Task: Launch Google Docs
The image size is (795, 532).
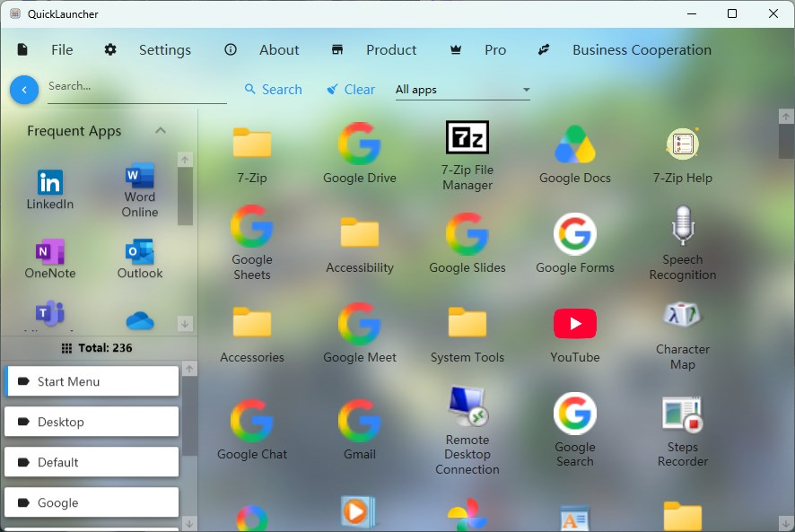Action: coord(574,154)
